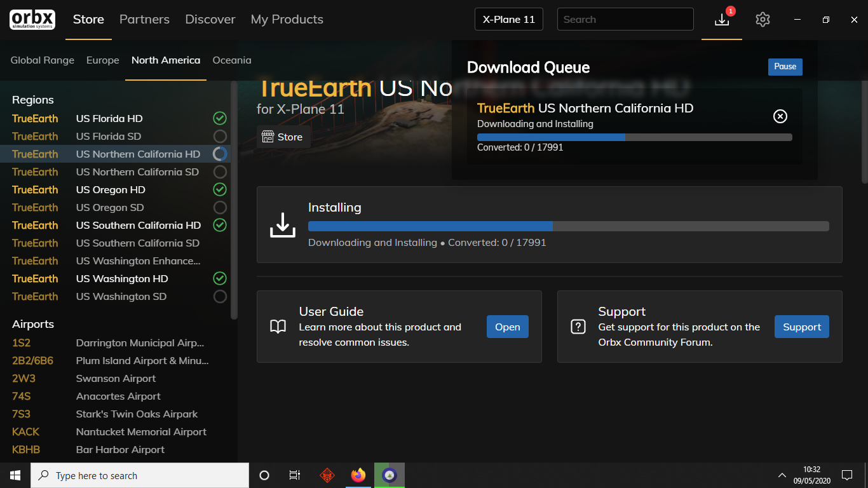Select the North America category tab

[166, 60]
